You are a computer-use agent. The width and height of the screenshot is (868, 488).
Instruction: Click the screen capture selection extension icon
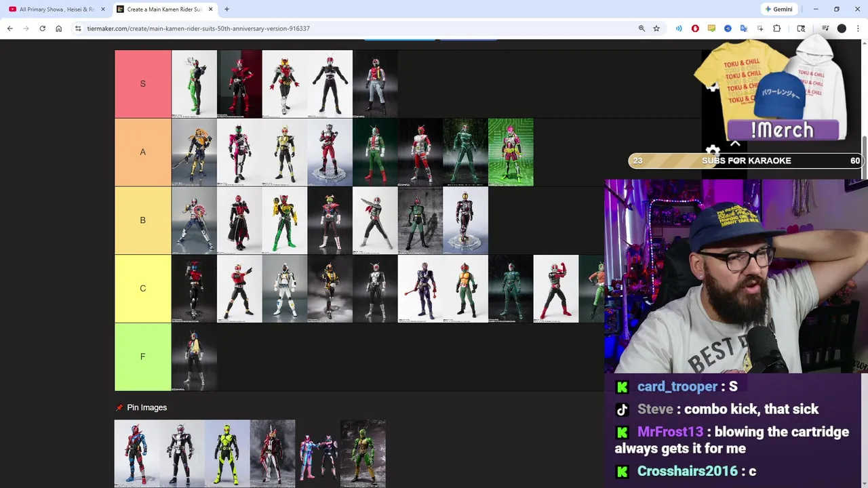[x=760, y=28]
